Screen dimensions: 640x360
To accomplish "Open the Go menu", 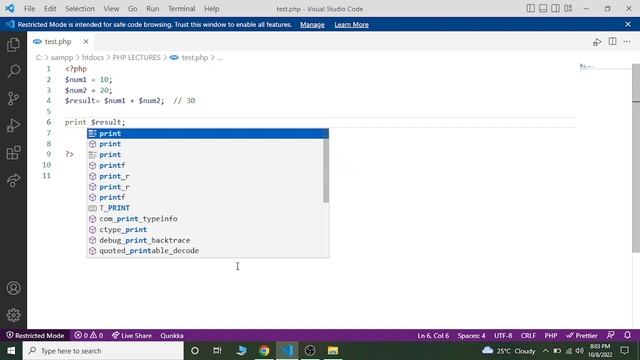I will [x=133, y=9].
